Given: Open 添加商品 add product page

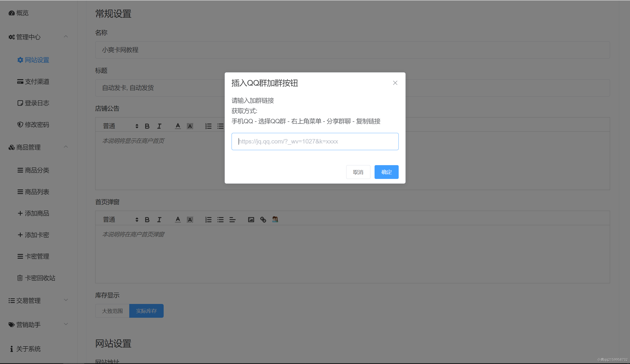Looking at the screenshot, I should point(33,213).
